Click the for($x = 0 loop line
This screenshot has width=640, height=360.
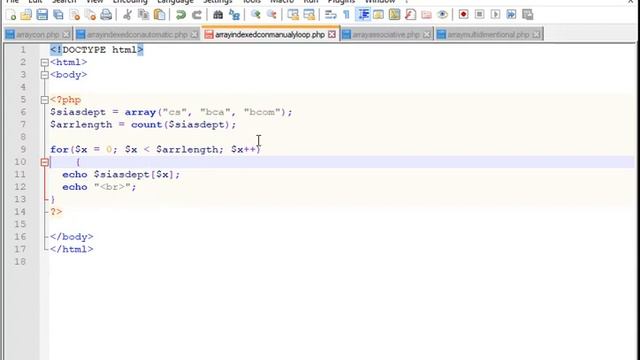click(x=155, y=149)
